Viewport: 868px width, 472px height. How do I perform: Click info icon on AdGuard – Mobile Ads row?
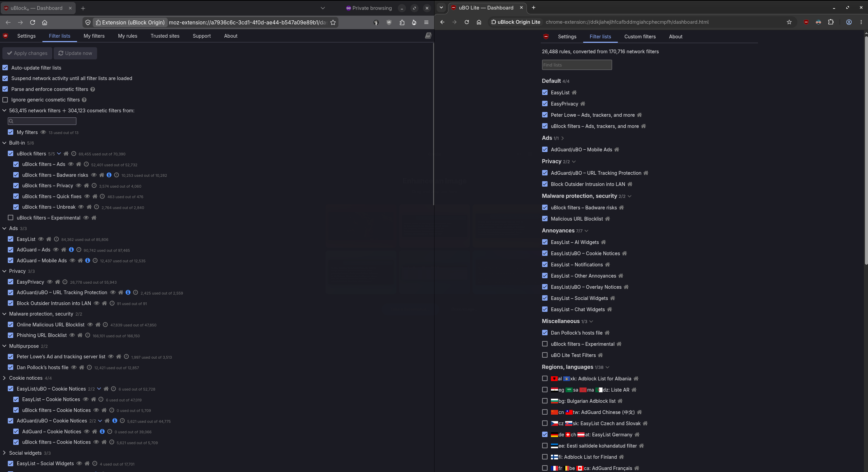[88, 261]
